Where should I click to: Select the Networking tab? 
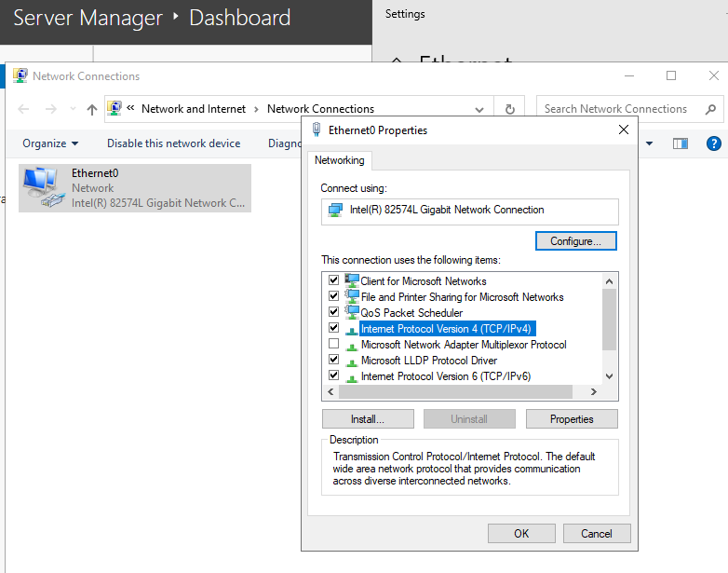[339, 160]
